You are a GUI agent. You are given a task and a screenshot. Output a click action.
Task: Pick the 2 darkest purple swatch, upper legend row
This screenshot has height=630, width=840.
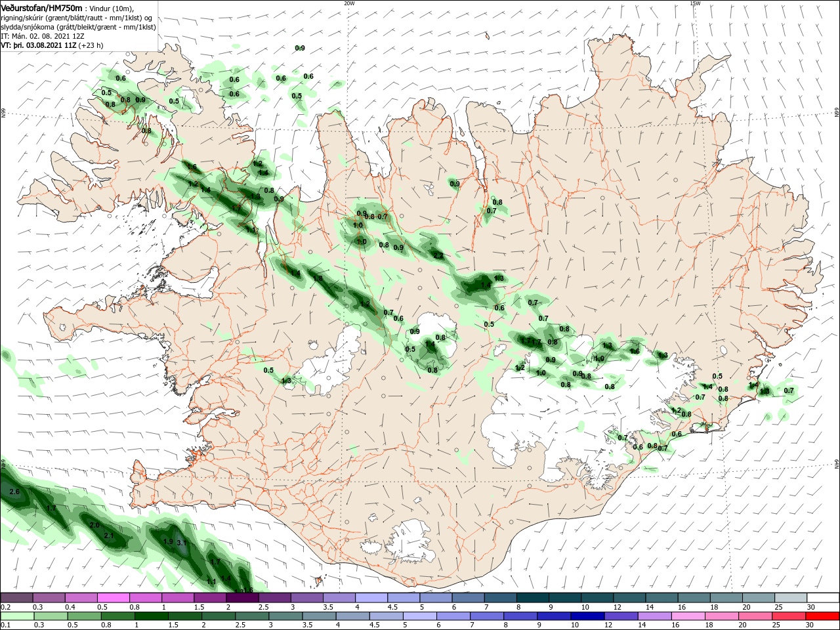[x=241, y=598]
